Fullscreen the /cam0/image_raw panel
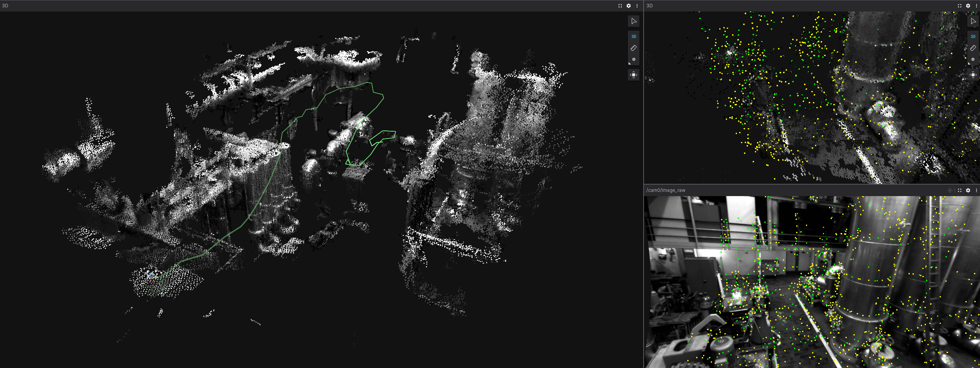 point(960,190)
